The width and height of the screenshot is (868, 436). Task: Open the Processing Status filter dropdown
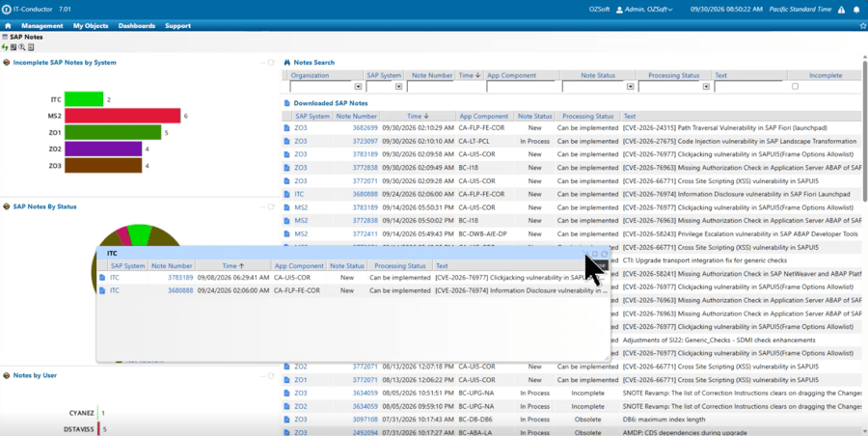[706, 87]
